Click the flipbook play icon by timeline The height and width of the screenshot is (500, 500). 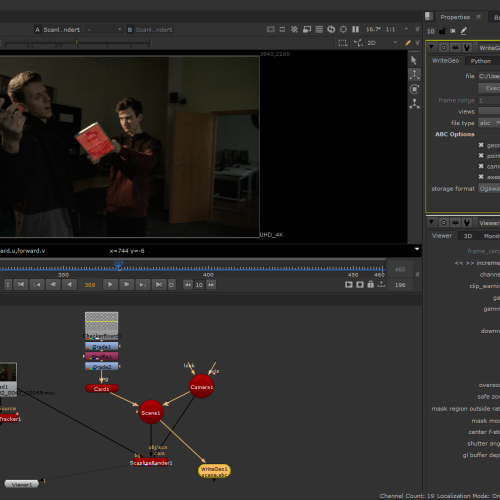(349, 284)
